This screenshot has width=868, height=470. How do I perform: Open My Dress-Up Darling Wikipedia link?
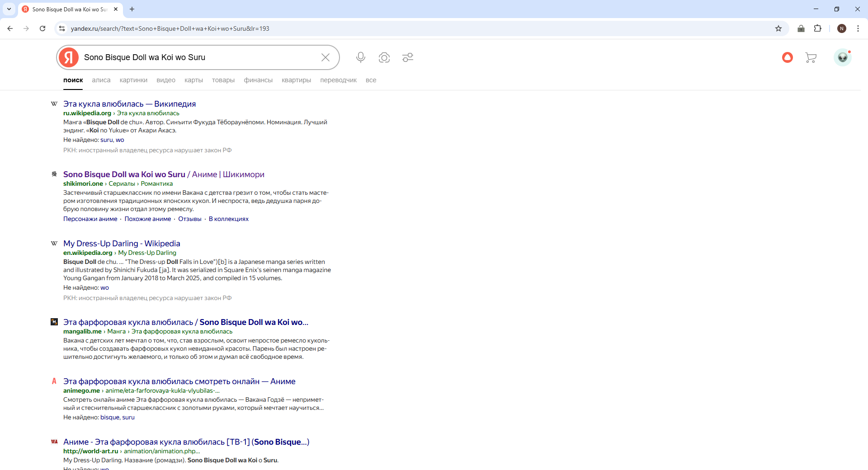click(x=122, y=244)
